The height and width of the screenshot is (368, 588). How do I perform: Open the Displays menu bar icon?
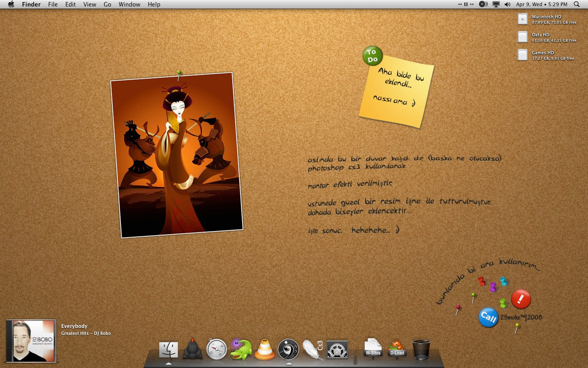point(496,4)
